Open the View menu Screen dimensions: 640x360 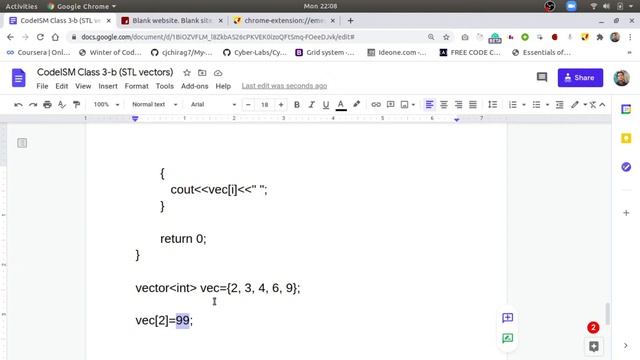[x=83, y=86]
